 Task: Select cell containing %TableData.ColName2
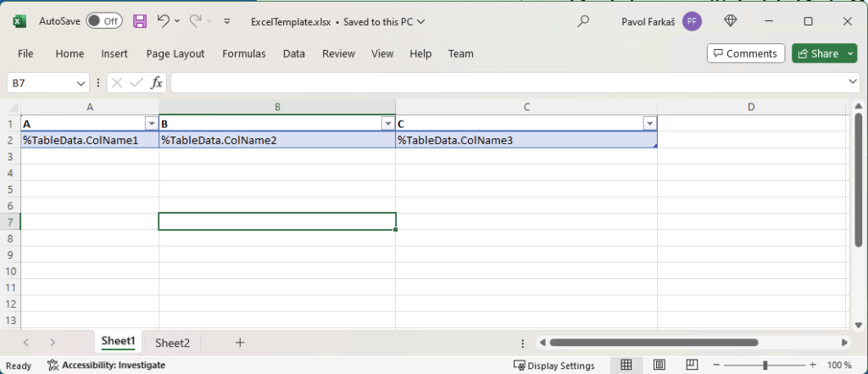[276, 141]
